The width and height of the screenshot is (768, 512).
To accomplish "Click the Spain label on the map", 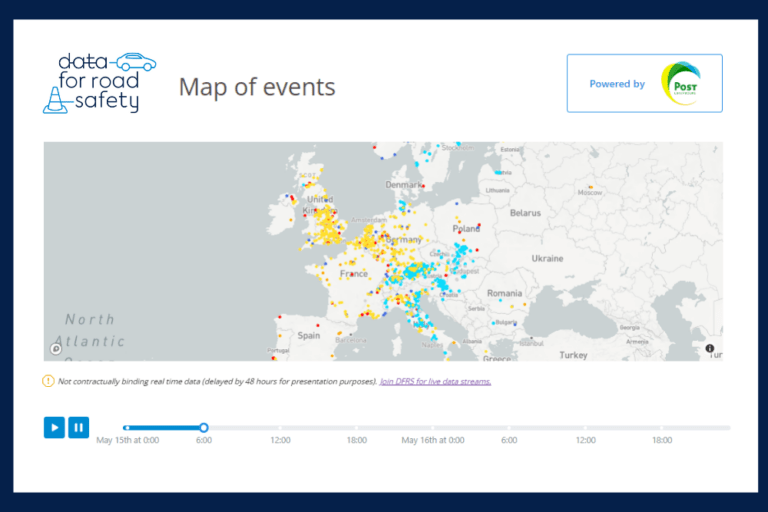I will (309, 336).
